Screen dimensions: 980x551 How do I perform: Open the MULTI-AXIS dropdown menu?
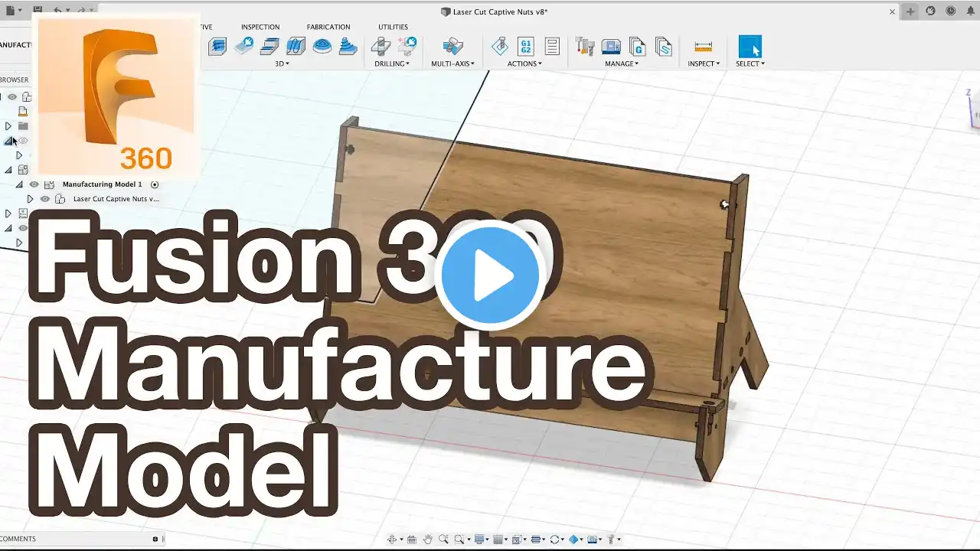(x=452, y=64)
